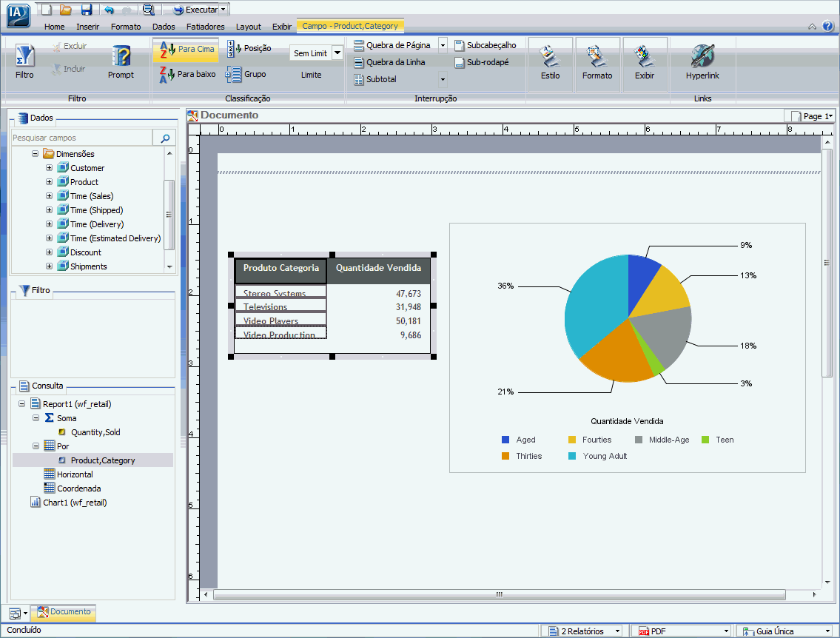Create a new document via toolbar icon
Image resolution: width=840 pixels, height=638 pixels.
tap(47, 9)
